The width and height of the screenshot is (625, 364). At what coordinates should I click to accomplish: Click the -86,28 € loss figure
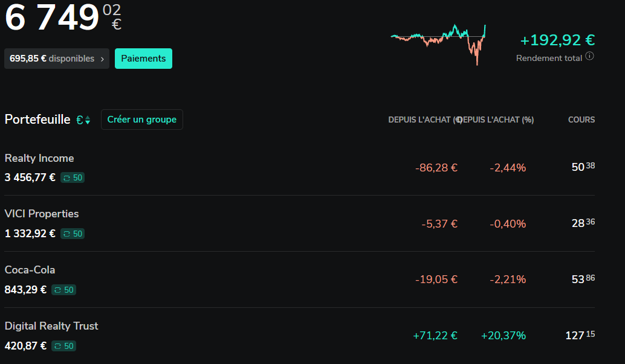click(436, 168)
